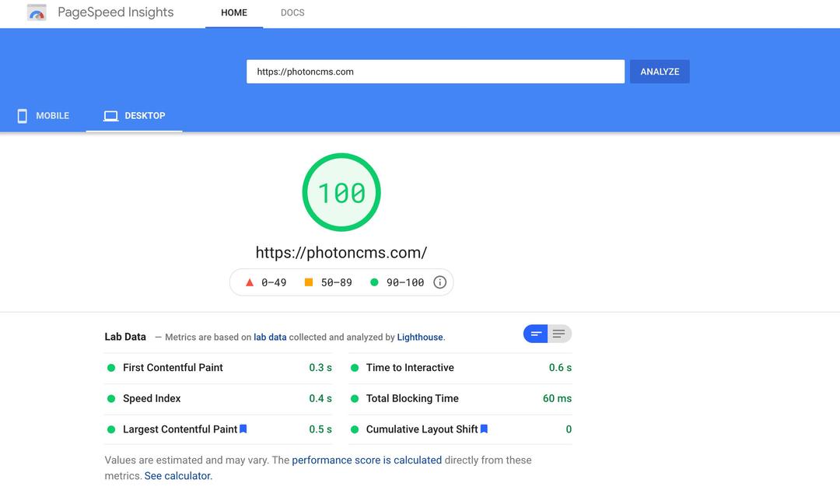Follow 'performance score is calculated' link

click(367, 460)
